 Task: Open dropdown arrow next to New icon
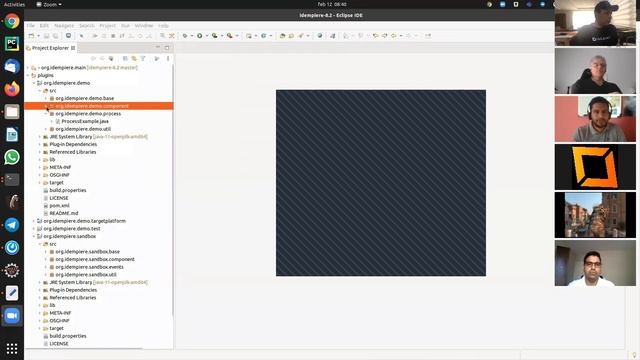38,36
